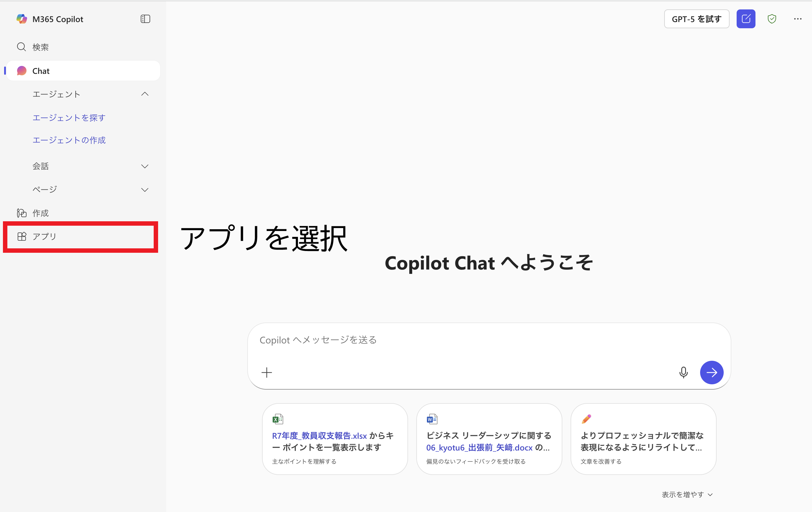
Task: Start a new chat with the compose icon
Action: click(745, 19)
